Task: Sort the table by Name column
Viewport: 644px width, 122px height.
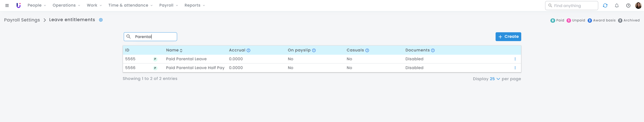Action: [x=174, y=50]
